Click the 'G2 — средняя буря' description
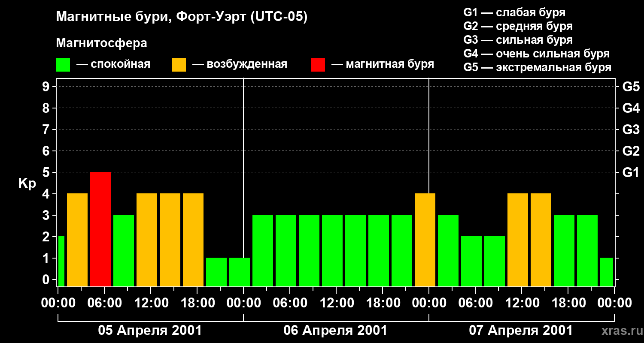Viewport: 644px width, 343px height. point(518,26)
